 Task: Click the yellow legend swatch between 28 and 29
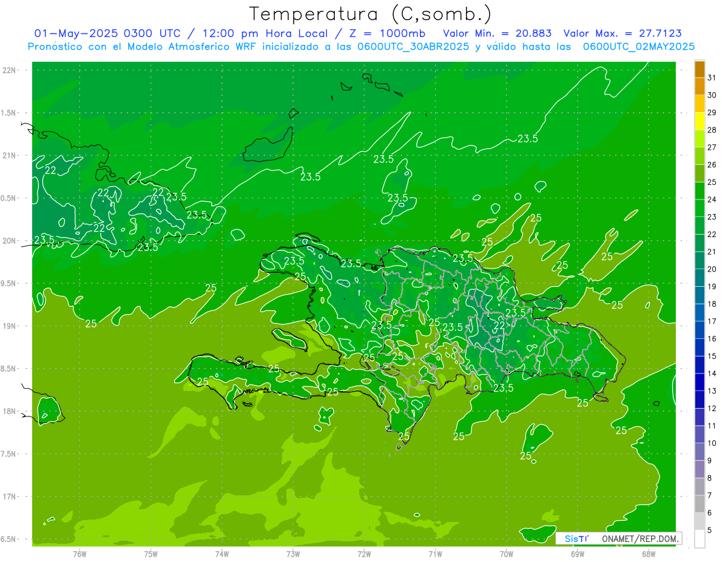(699, 122)
